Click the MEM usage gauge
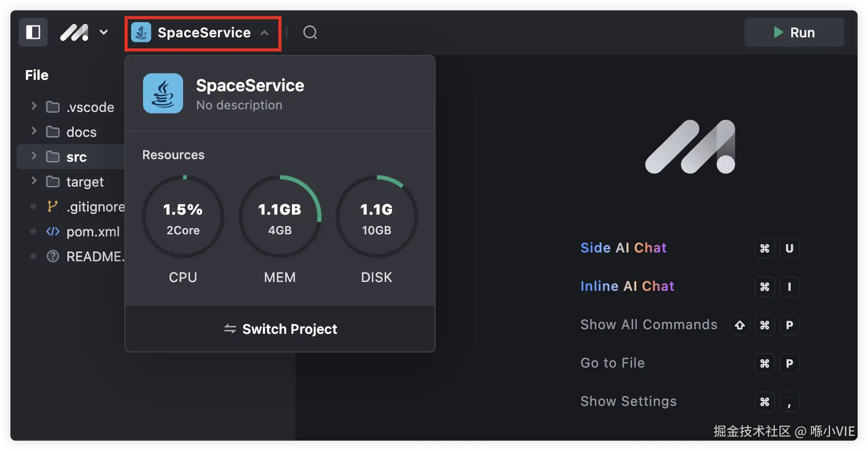Screen dimensions: 868x451 pyautogui.click(x=280, y=217)
